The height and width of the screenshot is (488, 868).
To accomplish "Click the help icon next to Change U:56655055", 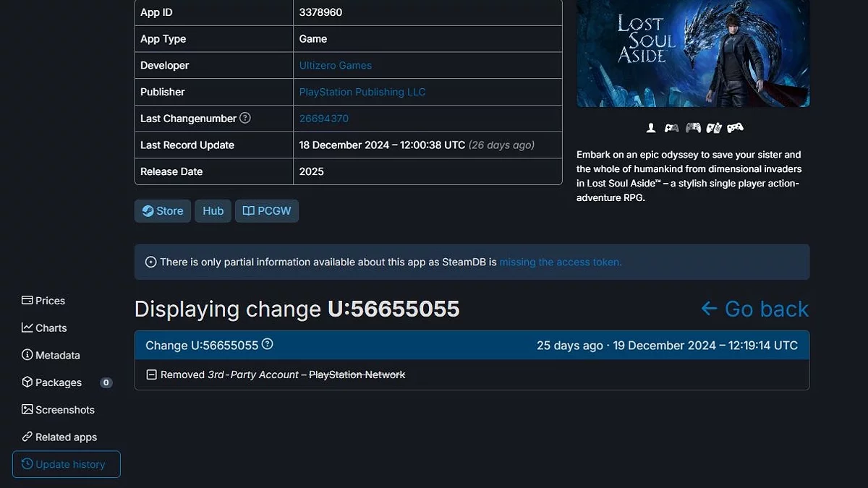I will (268, 344).
